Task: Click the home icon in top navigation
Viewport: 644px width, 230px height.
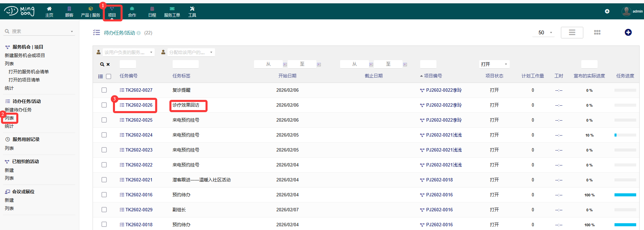Action: (x=49, y=9)
